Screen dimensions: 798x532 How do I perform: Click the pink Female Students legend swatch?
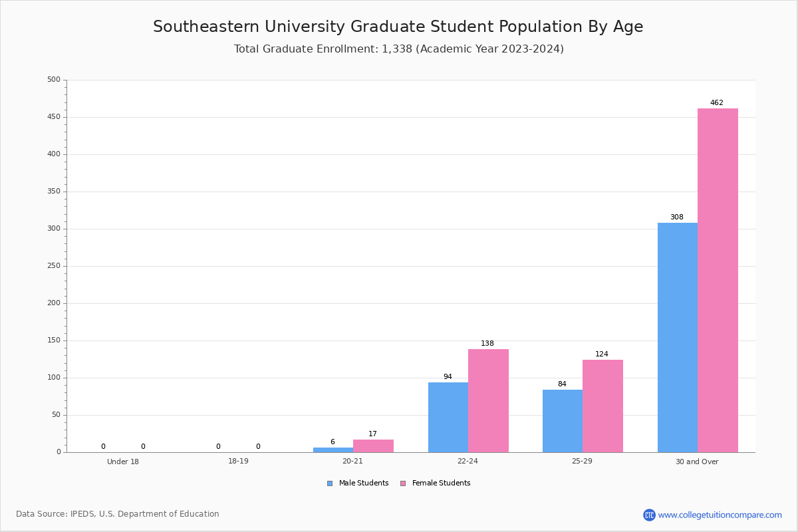[x=403, y=483]
